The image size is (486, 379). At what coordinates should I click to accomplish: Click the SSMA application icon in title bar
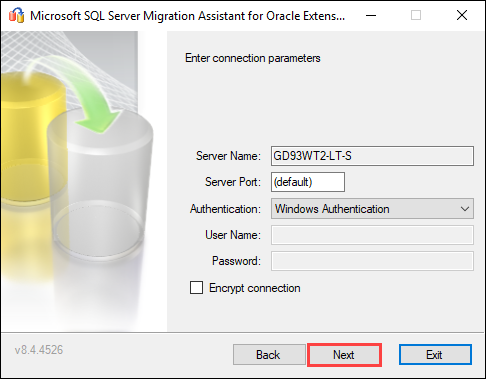coord(16,15)
